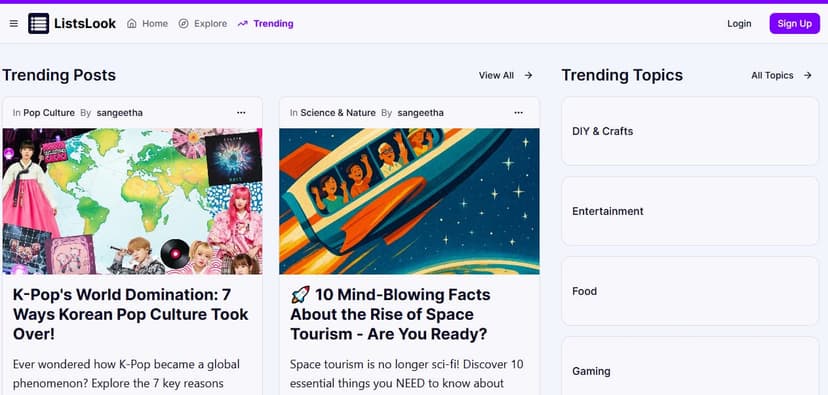Viewport: 828px width, 395px height.
Task: Open options menu on K-Pop post
Action: [x=241, y=113]
